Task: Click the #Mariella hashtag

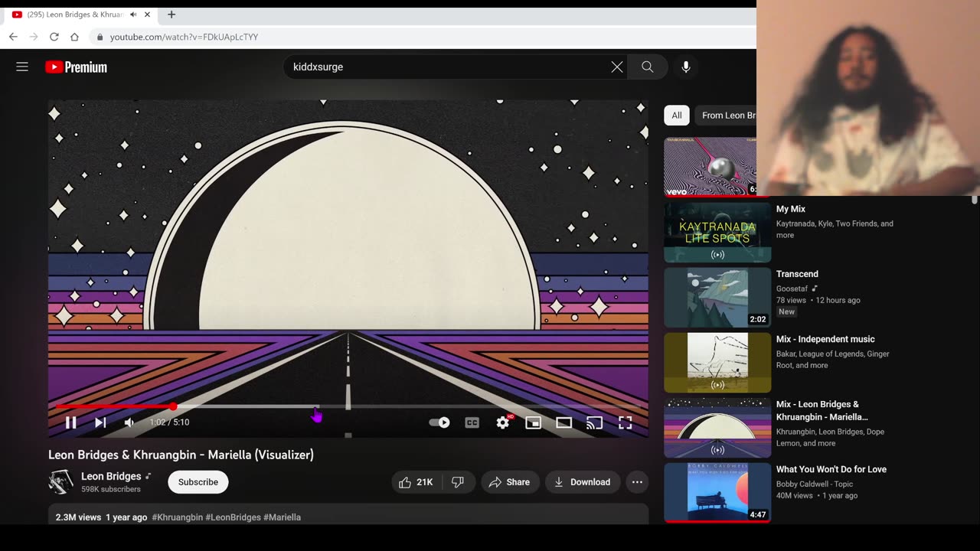Action: [x=283, y=517]
